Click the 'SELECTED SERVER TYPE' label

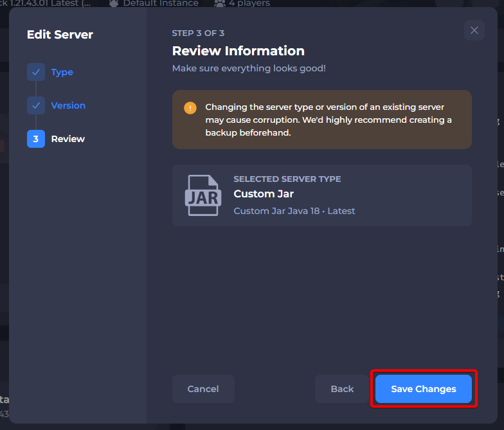click(x=287, y=179)
